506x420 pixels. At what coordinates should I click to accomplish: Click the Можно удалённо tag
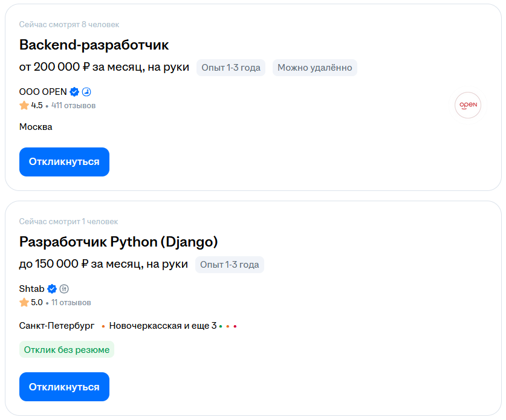[x=313, y=67]
